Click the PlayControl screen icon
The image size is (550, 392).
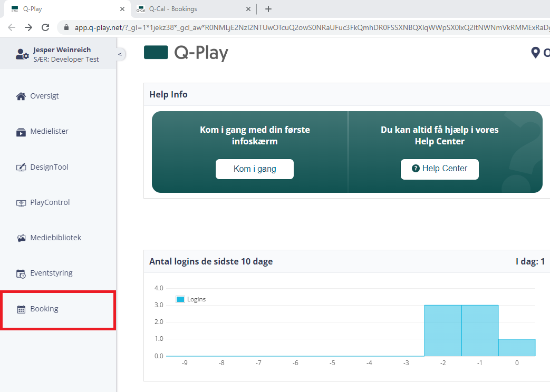click(x=21, y=203)
